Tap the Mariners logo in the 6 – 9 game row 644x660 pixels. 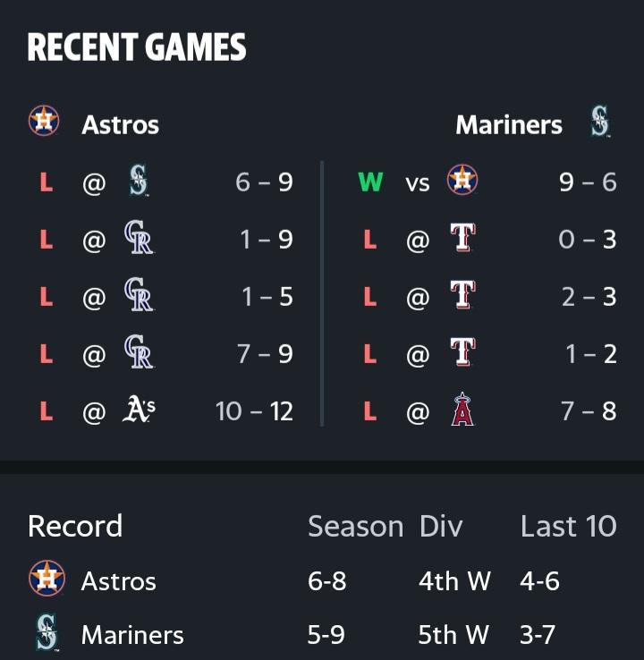coord(138,182)
